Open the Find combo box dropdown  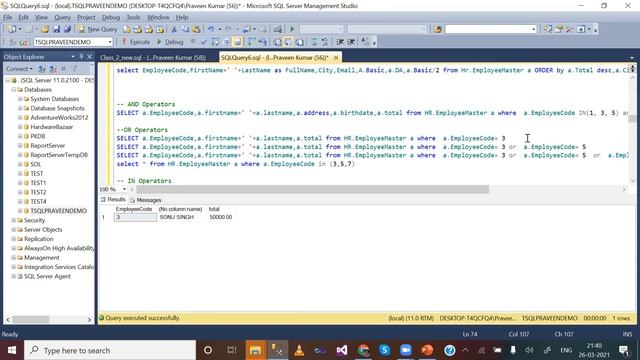[533, 29]
